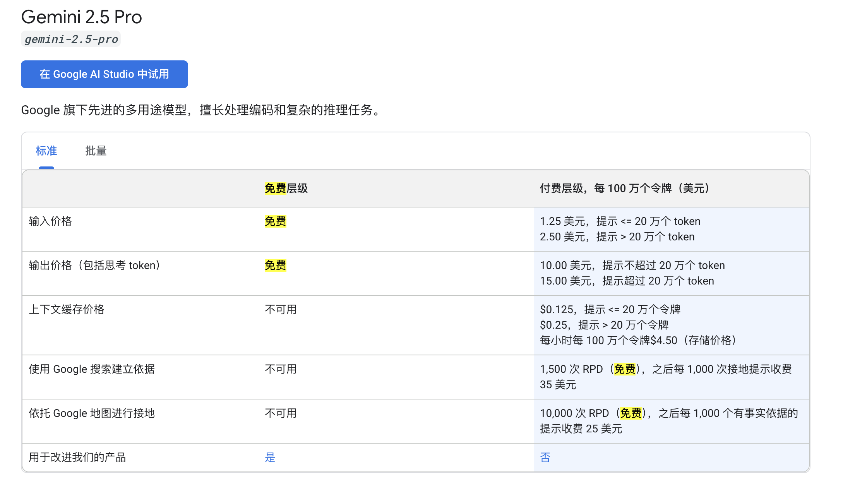Switch to the 批量 tab

96,151
